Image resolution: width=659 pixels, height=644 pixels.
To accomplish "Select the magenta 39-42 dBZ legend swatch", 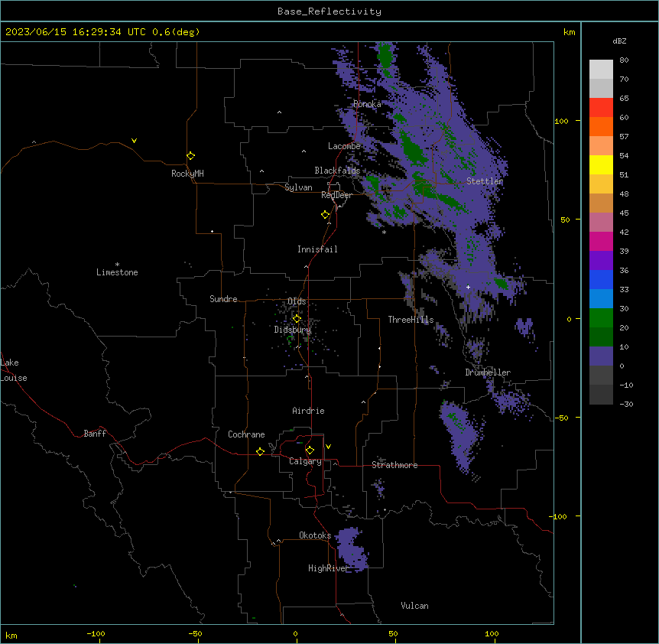I will (x=601, y=241).
